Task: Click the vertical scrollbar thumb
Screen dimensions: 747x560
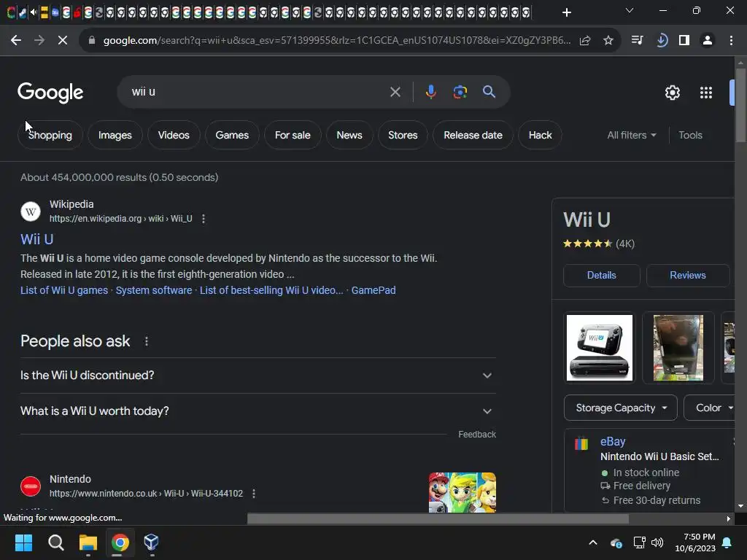Action: pos(740,105)
